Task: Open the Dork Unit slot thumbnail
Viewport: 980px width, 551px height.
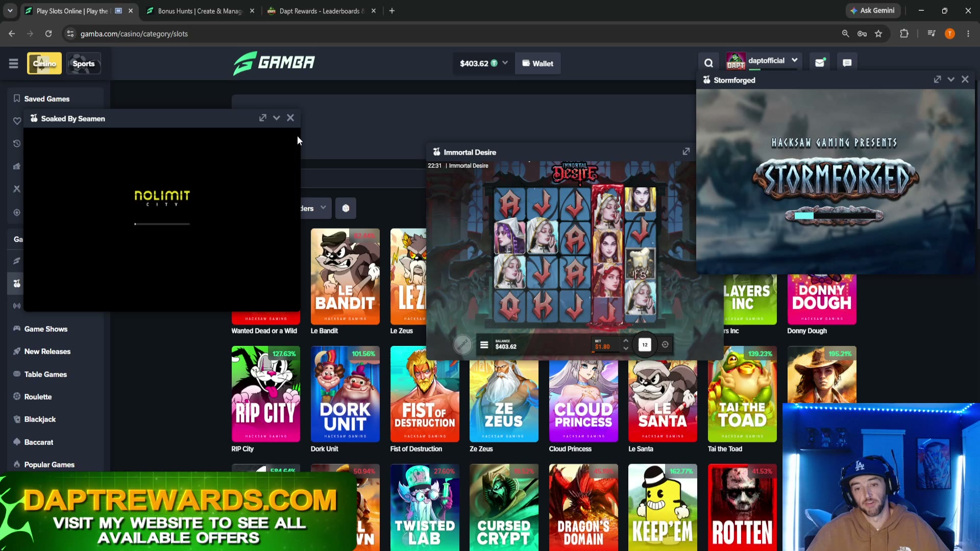Action: [345, 394]
